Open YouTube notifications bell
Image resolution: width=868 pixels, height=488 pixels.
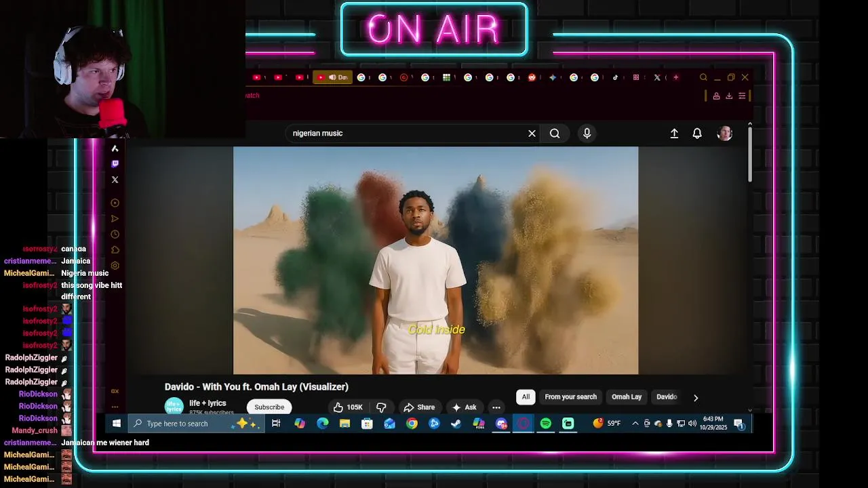[x=697, y=134]
